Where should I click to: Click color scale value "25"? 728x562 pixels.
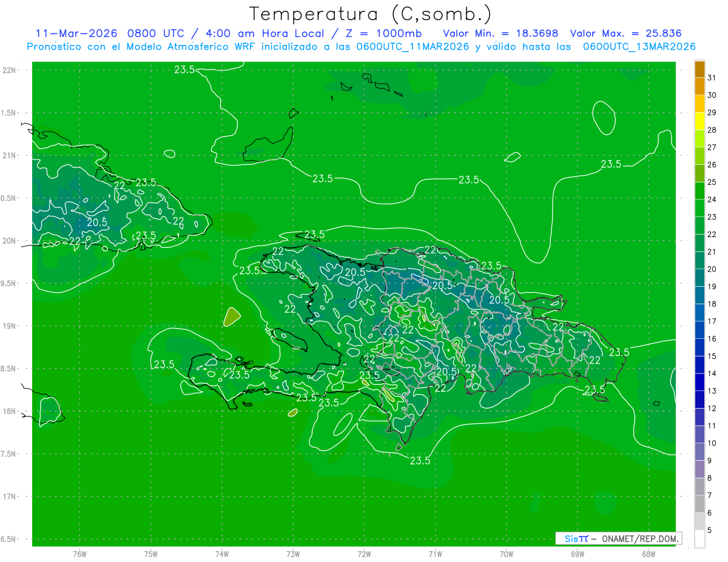click(712, 182)
